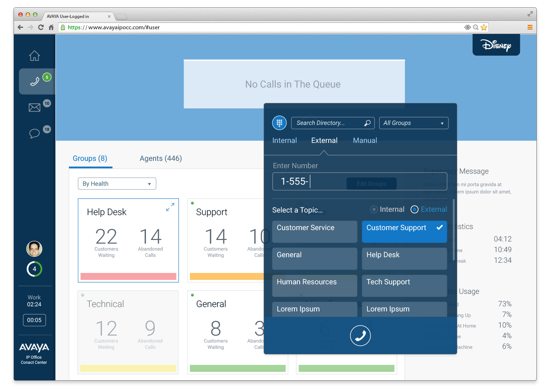This screenshot has width=550, height=392.
Task: Select the Internal radio button
Action: click(x=374, y=210)
